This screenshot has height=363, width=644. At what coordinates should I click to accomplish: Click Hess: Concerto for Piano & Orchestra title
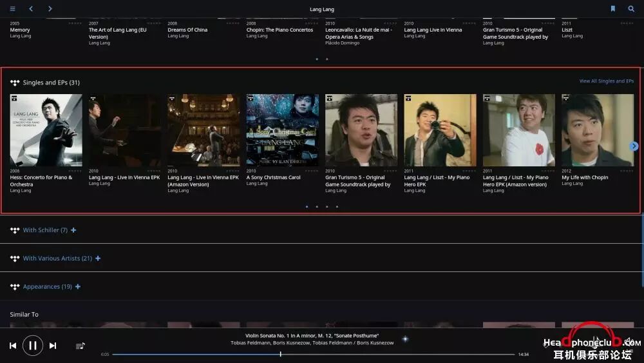pyautogui.click(x=41, y=181)
